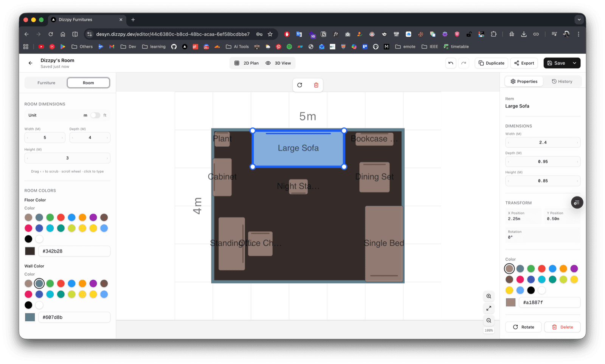Open the learning bookmark folder
Image resolution: width=605 pixels, height=364 pixels.
pyautogui.click(x=154, y=46)
